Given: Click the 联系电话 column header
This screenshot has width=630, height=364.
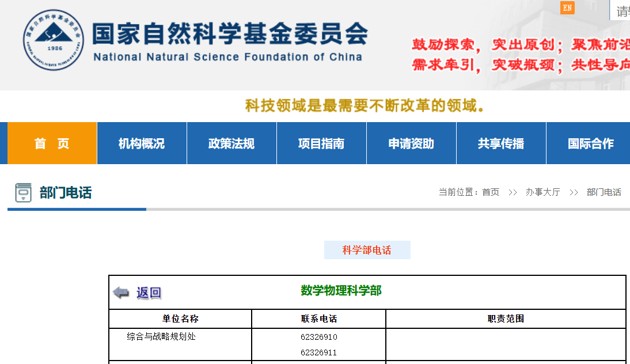Looking at the screenshot, I should [x=319, y=318].
